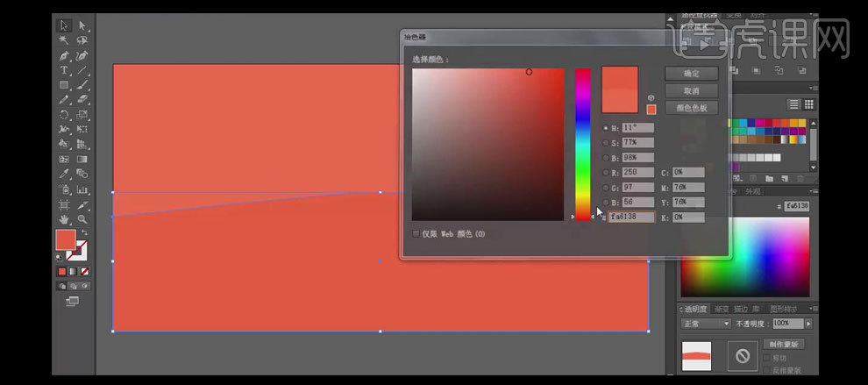Click the vertical rainbow hue slider

click(582, 140)
